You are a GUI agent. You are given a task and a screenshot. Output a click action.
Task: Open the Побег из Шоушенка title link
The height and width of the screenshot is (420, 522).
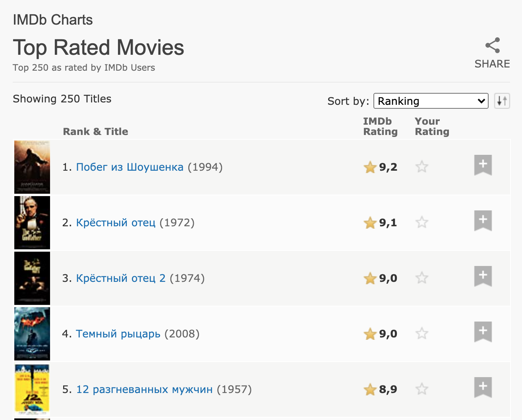(x=130, y=167)
